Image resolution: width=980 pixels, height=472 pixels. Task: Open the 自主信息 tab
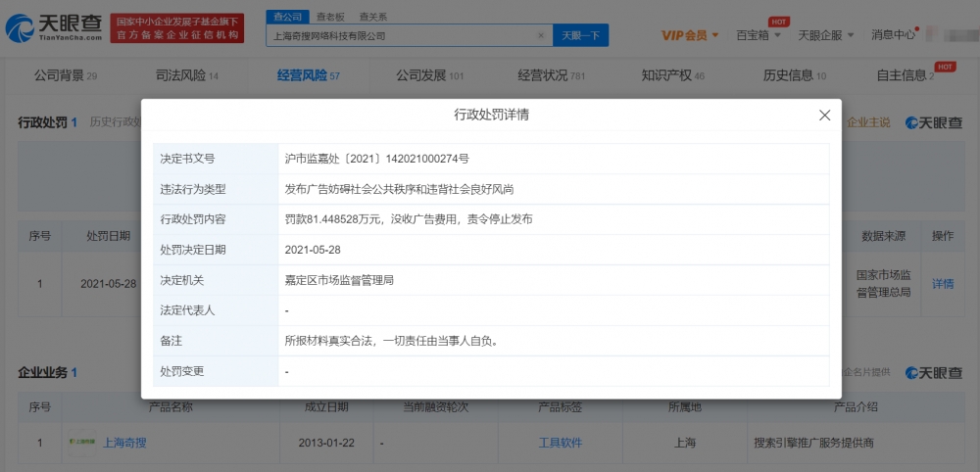pos(906,76)
